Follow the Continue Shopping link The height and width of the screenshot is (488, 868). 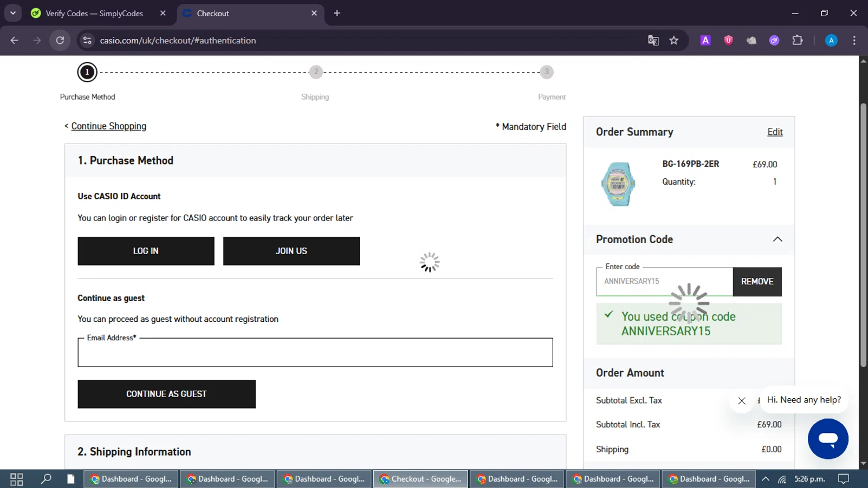109,126
